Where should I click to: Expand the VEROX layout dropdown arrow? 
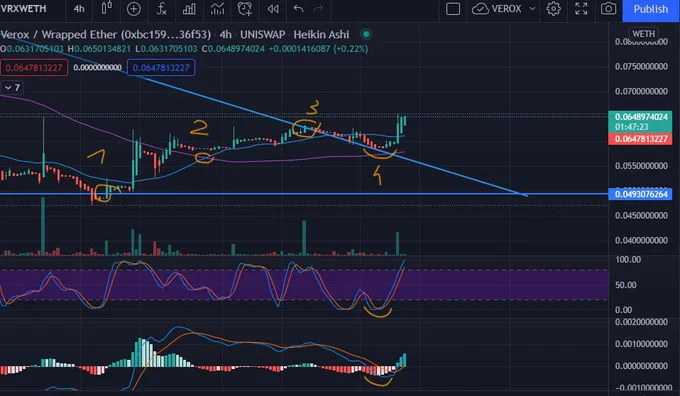[x=532, y=9]
